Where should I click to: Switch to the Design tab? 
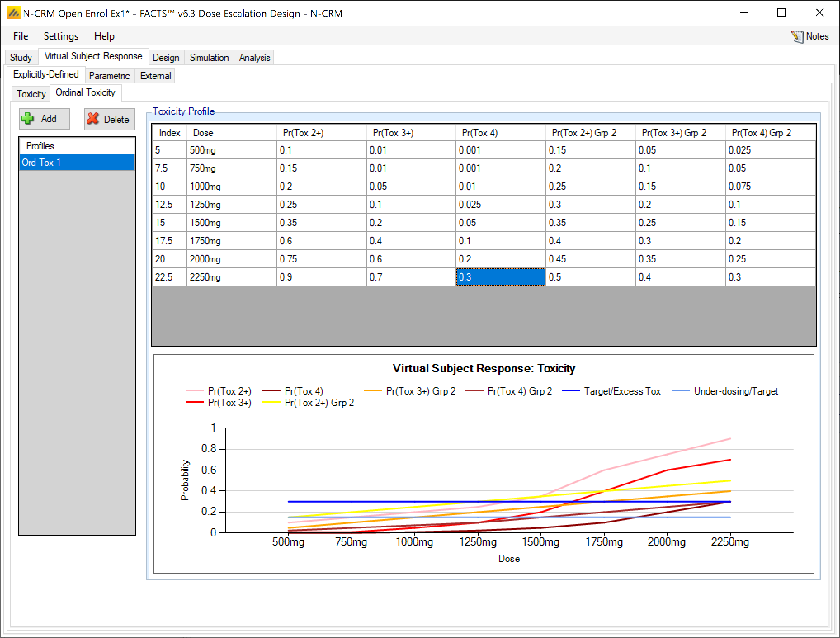[165, 58]
